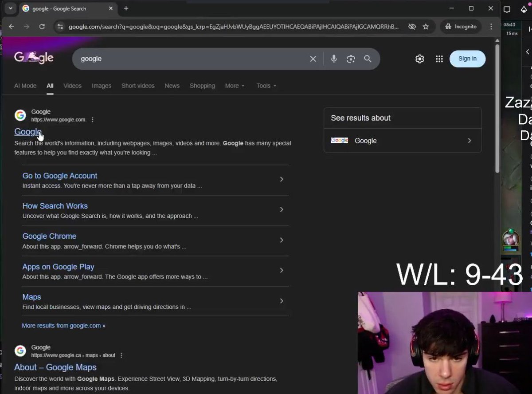The image size is (532, 394).
Task: Open options for google.ca maps result
Action: [x=121, y=355]
